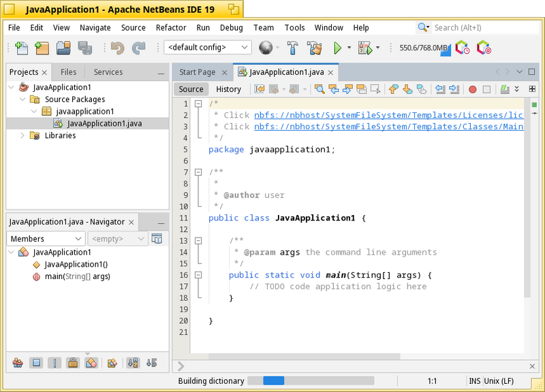Open the Licenses template link on line 2

[388, 115]
